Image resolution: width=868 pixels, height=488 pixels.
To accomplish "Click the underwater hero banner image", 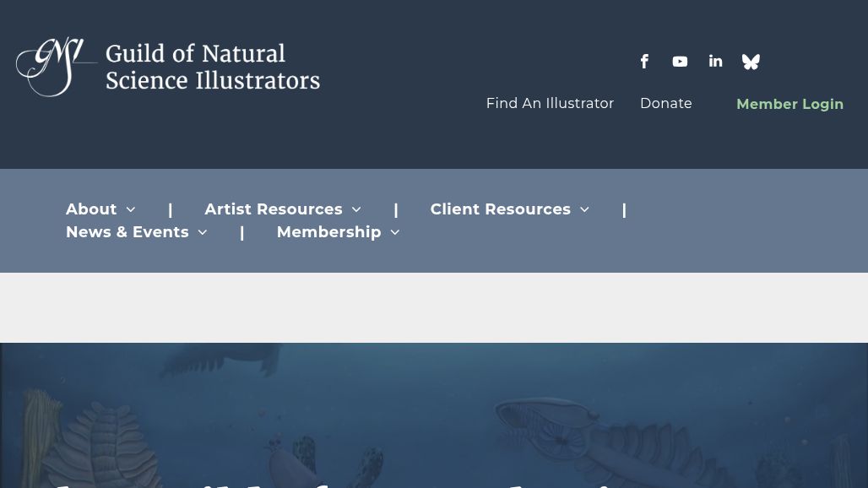I will click(434, 415).
